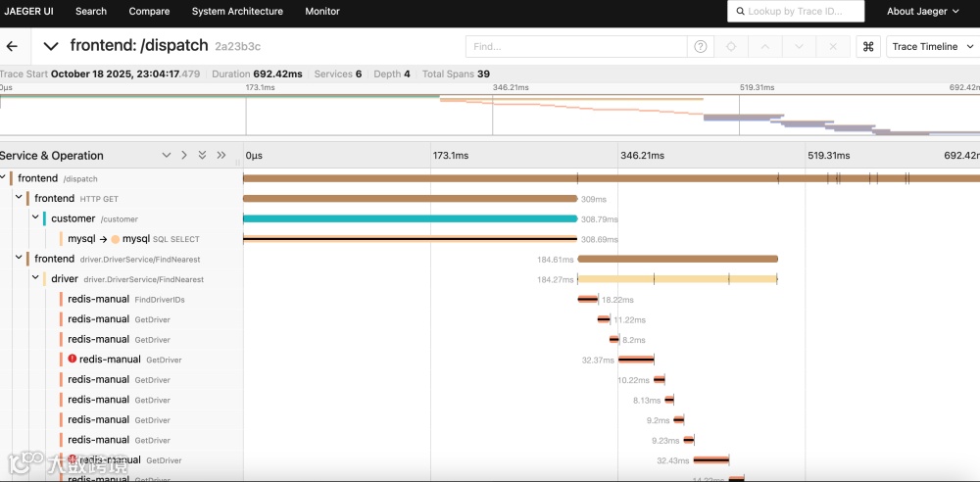Viewport: 980px width, 482px height.
Task: Click the Services 6 header text
Action: click(x=338, y=73)
